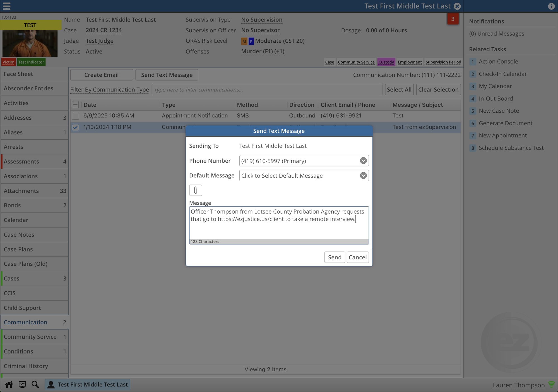The image size is (558, 392).
Task: Click the Send Text Message toolbar button
Action: point(167,75)
